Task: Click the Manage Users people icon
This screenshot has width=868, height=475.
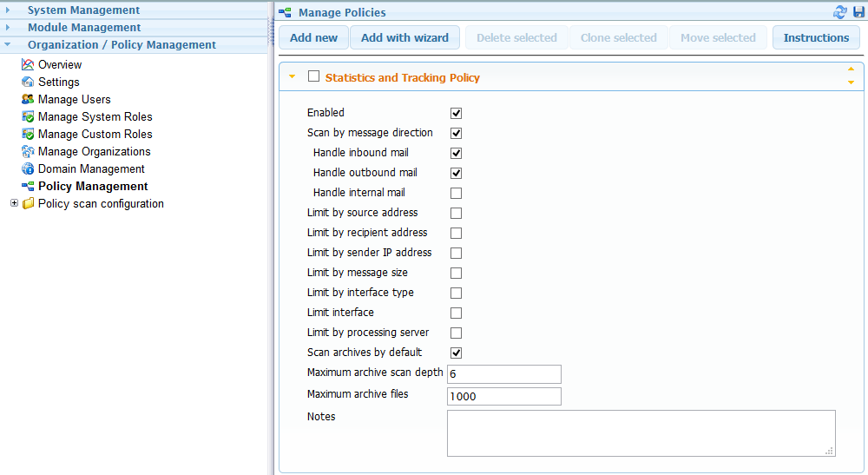Action: 28,99
